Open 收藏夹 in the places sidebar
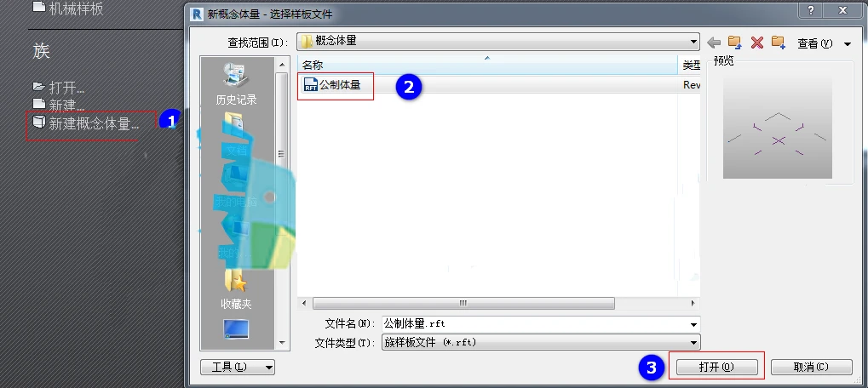868x388 pixels. 236,289
